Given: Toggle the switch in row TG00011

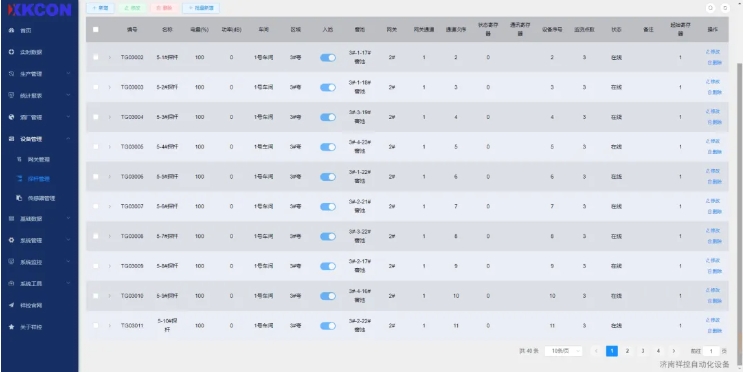Looking at the screenshot, I should click(x=328, y=326).
